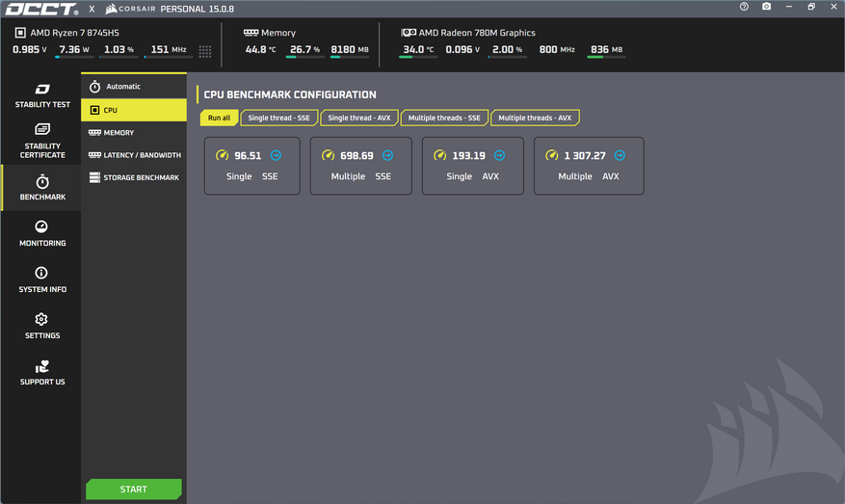Open details arrow for Multiple AVX score
The height and width of the screenshot is (504, 845).
pos(620,155)
